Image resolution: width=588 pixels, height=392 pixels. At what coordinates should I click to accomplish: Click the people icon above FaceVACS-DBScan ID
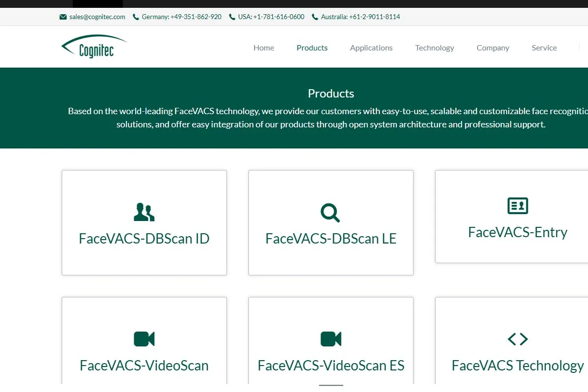point(144,212)
